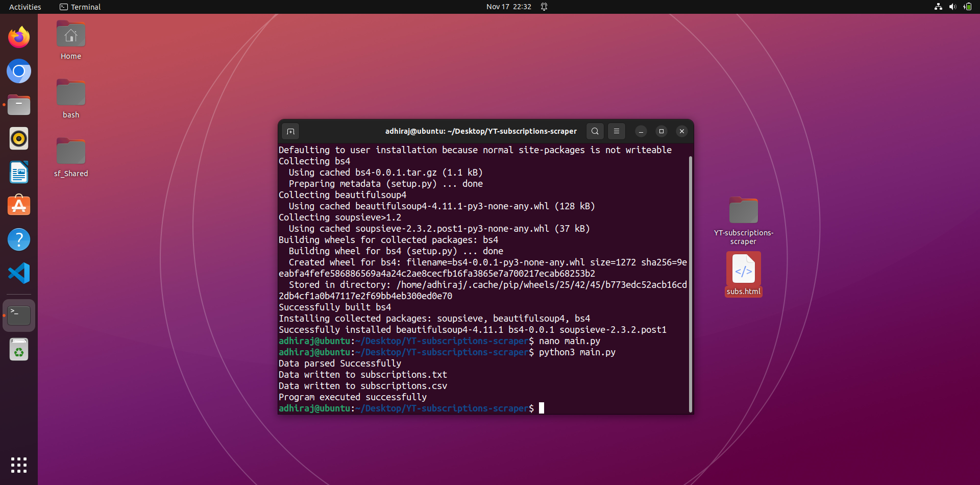Maximize the terminal window

[x=661, y=131]
